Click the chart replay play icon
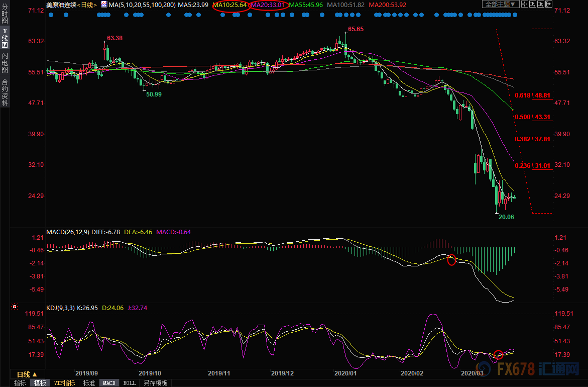Viewport: 588px width, 387px height. (x=540, y=5)
